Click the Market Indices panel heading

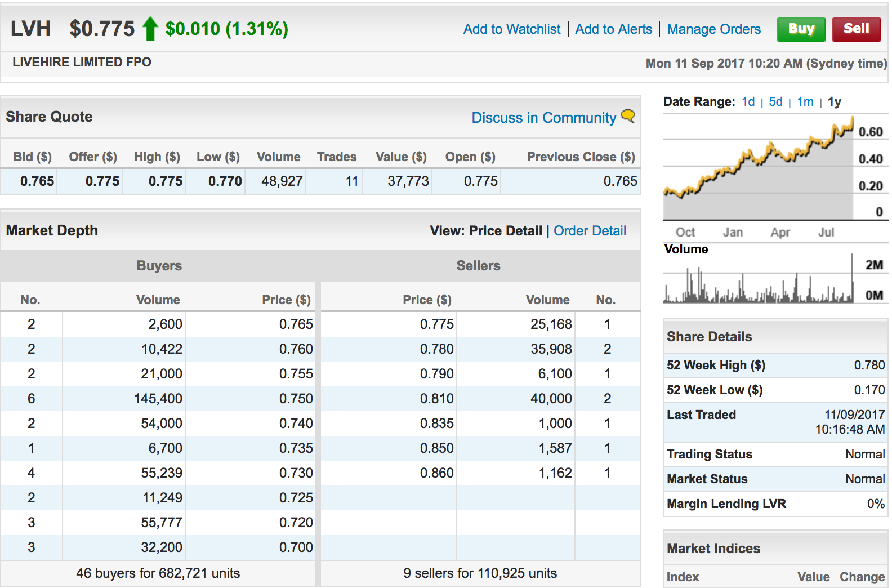click(713, 549)
